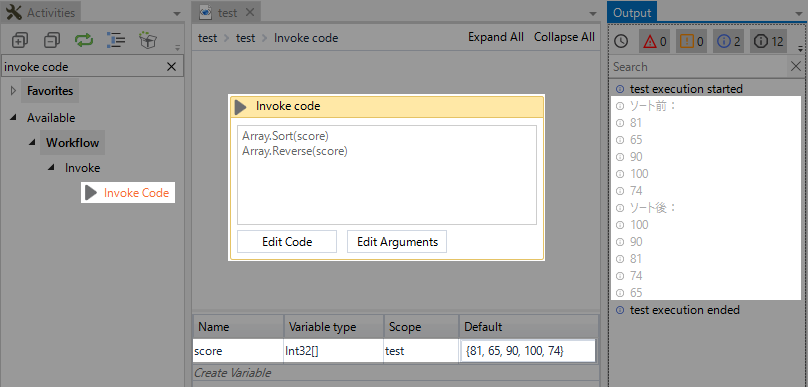Toggle the info filter showing 2
The height and width of the screenshot is (387, 808).
tap(728, 42)
